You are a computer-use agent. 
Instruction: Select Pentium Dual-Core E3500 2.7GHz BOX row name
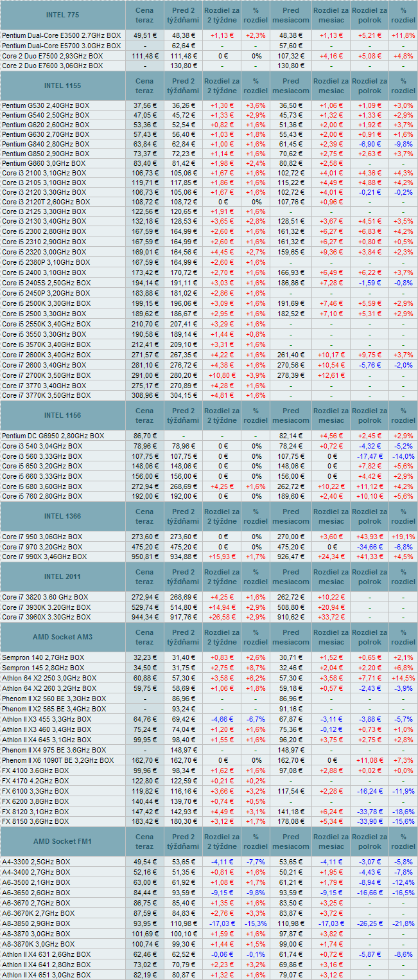click(x=62, y=36)
